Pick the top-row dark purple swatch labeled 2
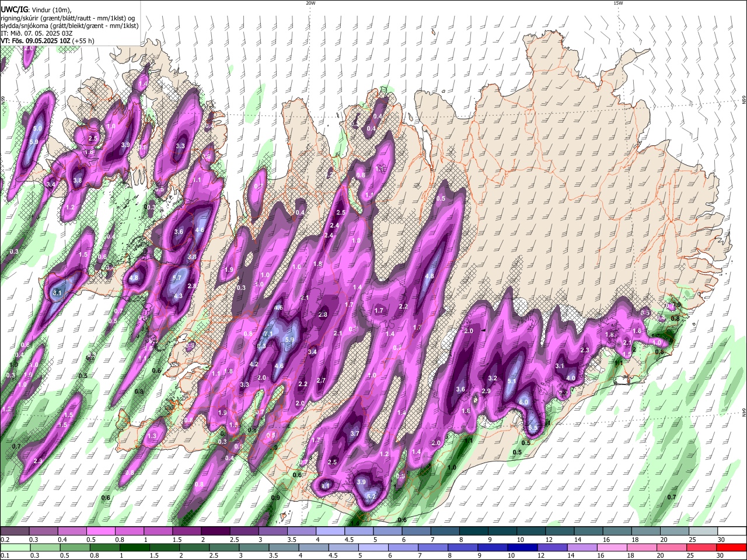 (x=215, y=531)
